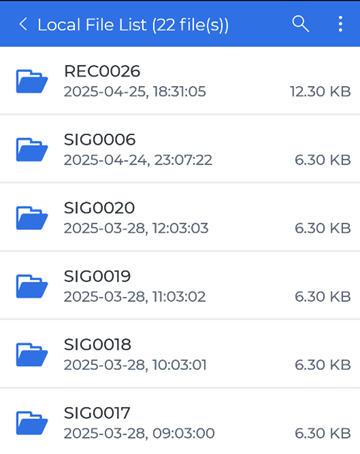Click the 2025-04-24, 23:07:22 timestamp
The image size is (360, 454).
coord(138,160)
